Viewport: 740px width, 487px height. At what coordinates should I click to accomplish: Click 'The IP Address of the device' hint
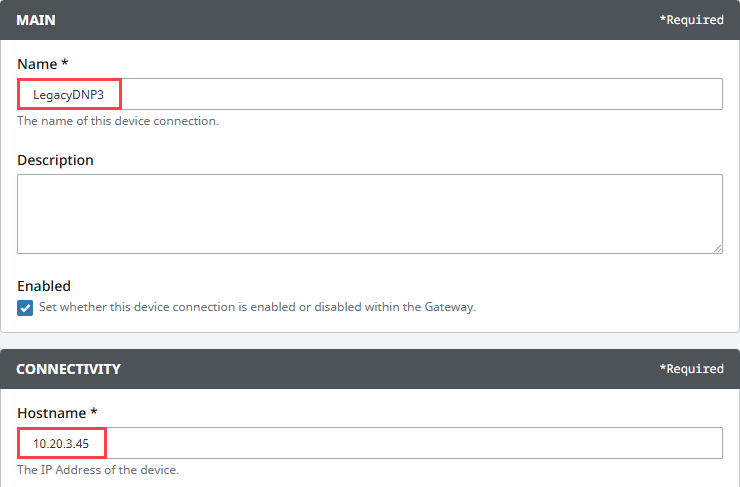tap(98, 470)
